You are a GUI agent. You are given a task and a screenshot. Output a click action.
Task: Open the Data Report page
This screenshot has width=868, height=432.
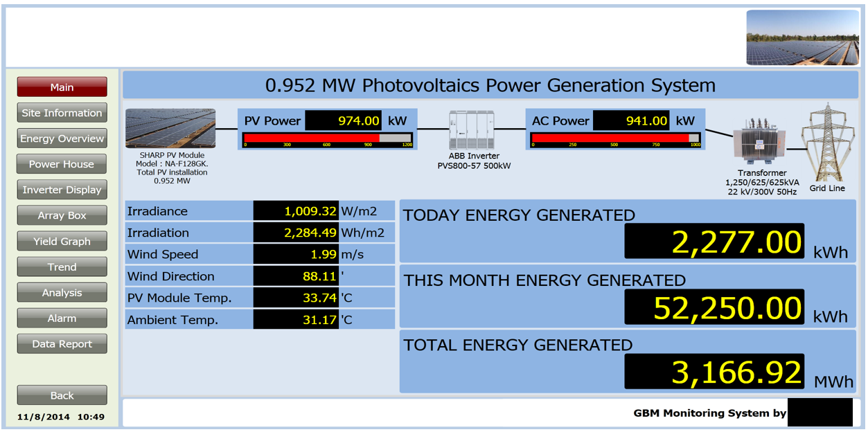tap(62, 344)
